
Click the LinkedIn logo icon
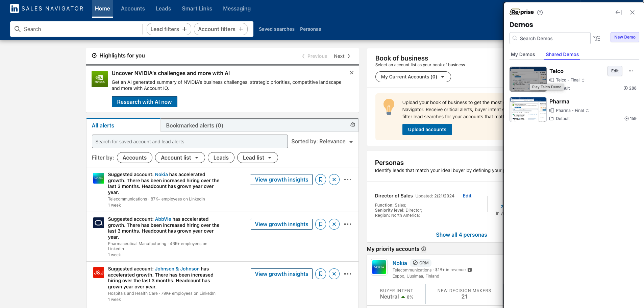15,8
